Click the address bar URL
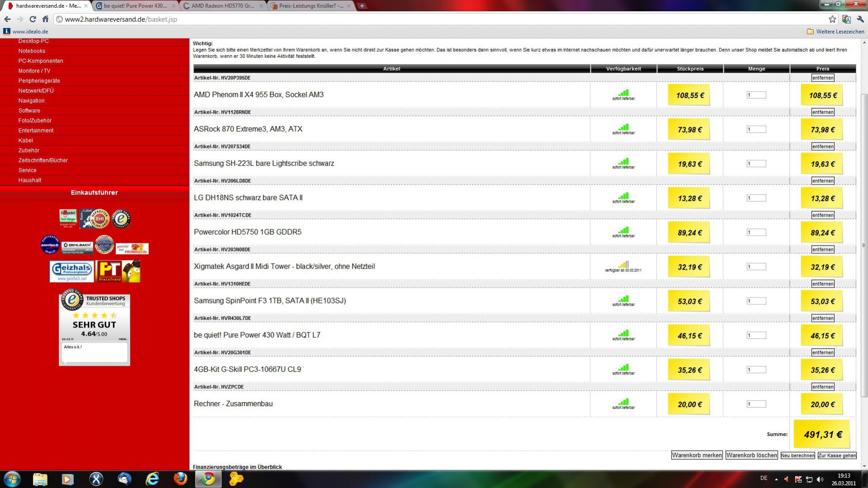868x488 pixels. pos(121,19)
